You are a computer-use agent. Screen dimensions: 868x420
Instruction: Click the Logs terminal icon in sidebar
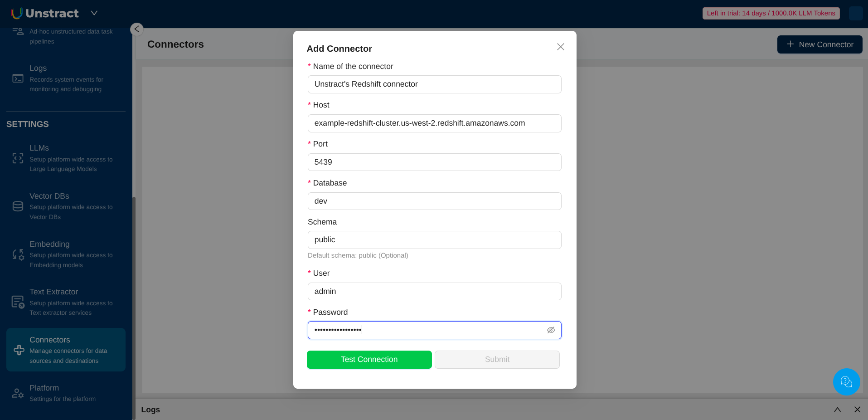18,78
